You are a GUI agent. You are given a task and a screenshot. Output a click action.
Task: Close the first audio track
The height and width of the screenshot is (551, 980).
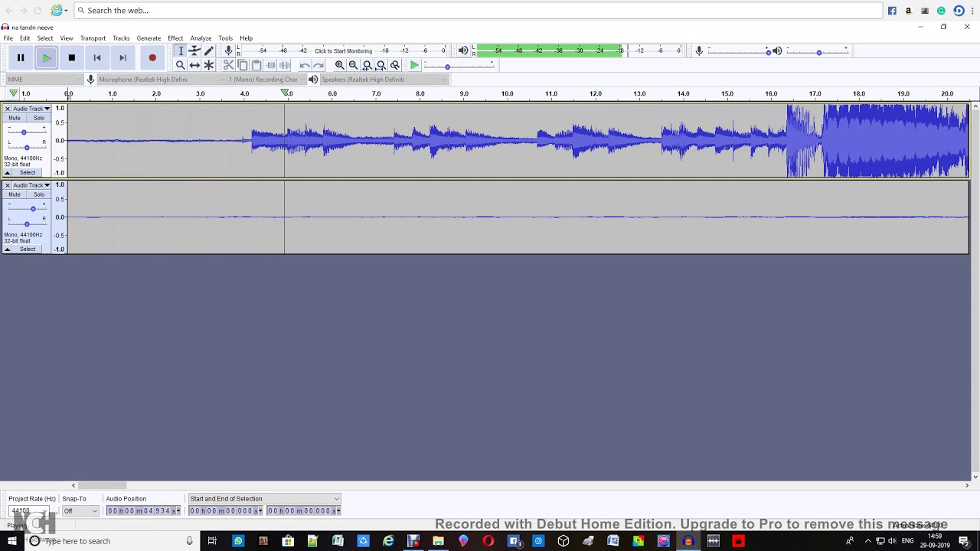point(7,109)
